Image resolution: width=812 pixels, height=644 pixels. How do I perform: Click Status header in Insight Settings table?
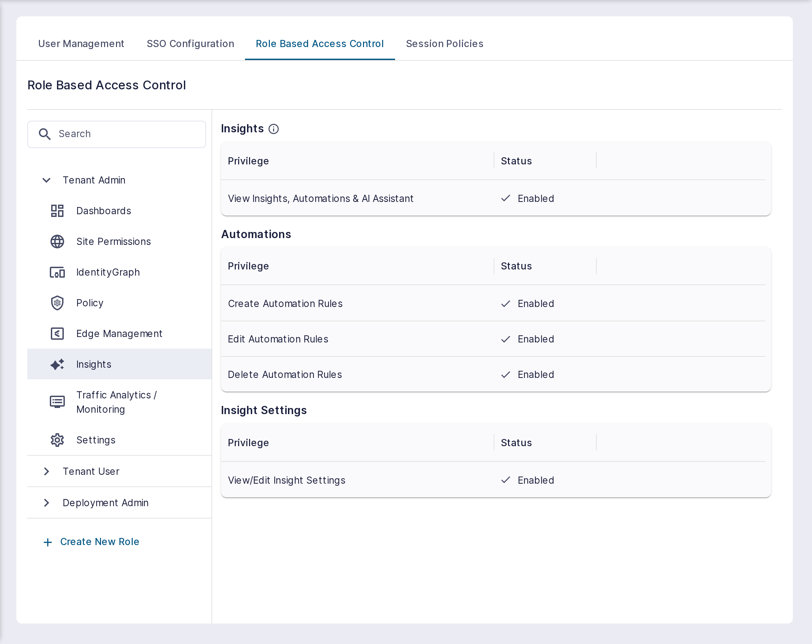click(x=516, y=443)
